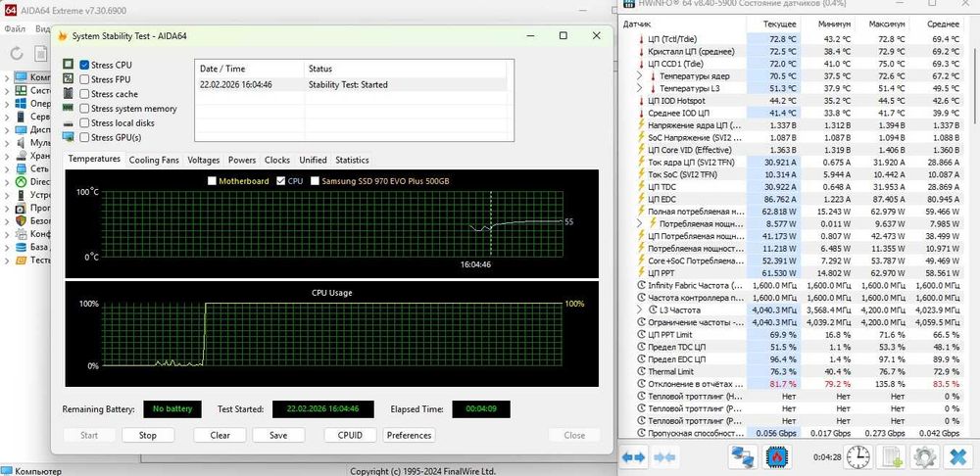Expand the DirectX tree node arrow
The image size is (980, 476).
tap(7, 182)
